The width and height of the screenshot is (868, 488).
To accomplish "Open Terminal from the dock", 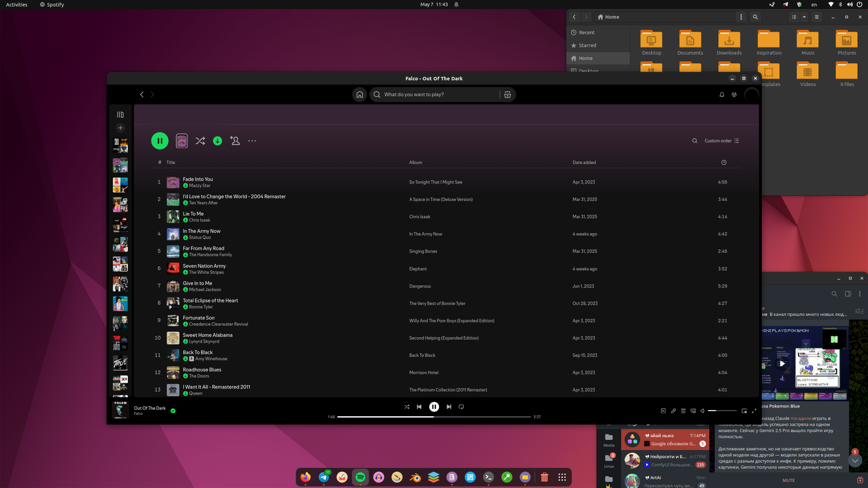I will click(x=488, y=477).
